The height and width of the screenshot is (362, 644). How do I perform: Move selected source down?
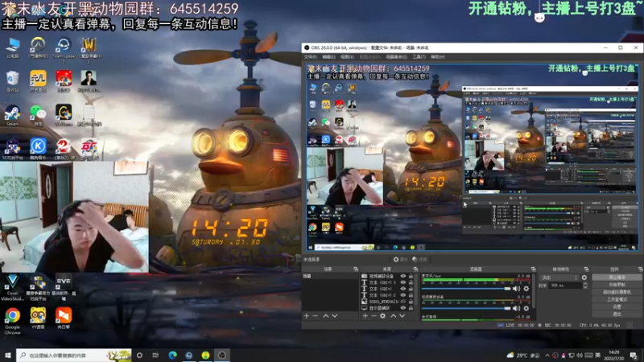(x=402, y=316)
